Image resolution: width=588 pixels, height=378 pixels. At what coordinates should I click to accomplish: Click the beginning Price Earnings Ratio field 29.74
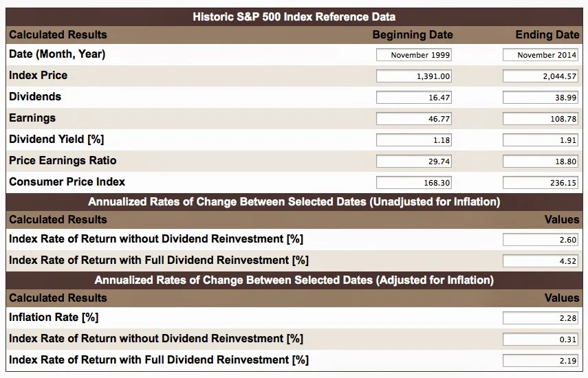click(414, 162)
